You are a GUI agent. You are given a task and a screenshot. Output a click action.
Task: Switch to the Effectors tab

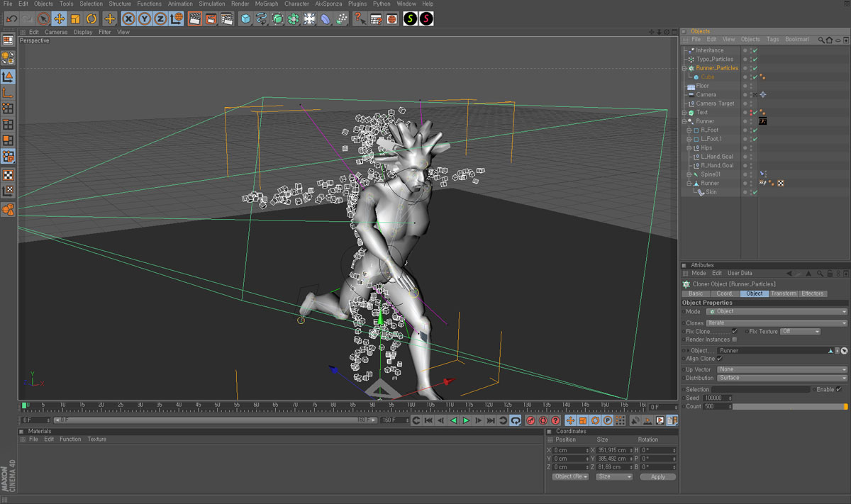[x=813, y=293]
